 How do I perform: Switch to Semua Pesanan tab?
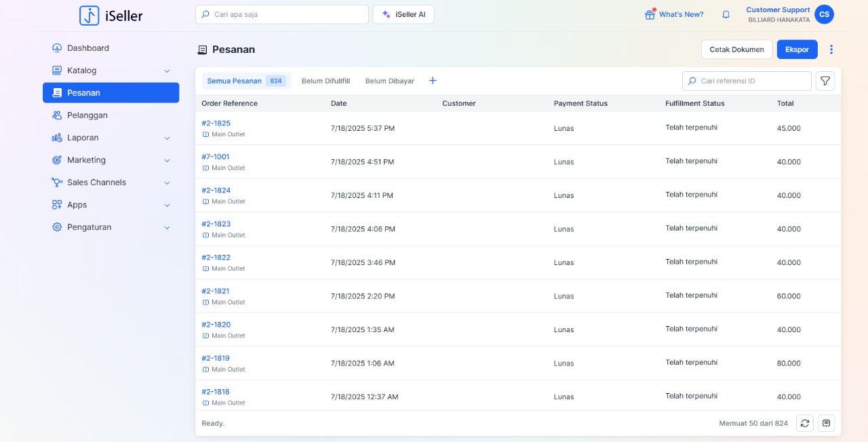click(246, 81)
